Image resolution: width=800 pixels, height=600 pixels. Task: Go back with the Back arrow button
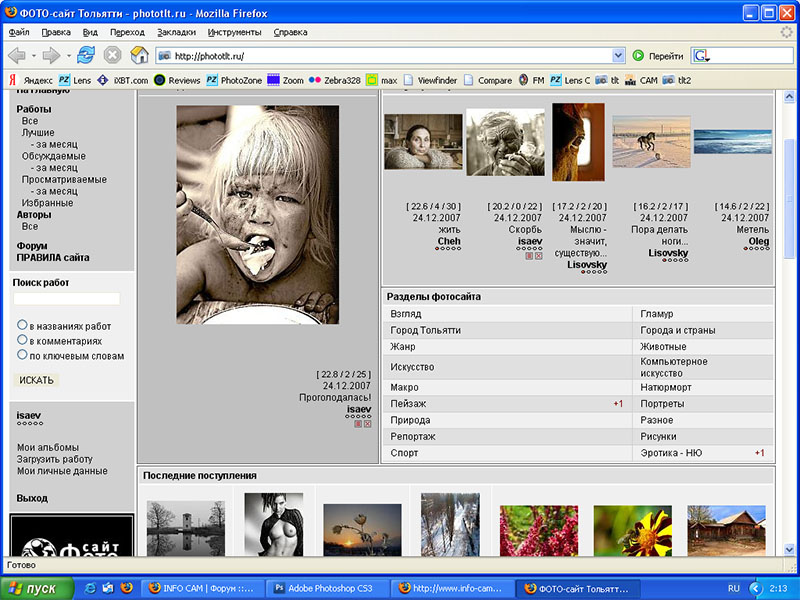pyautogui.click(x=16, y=55)
